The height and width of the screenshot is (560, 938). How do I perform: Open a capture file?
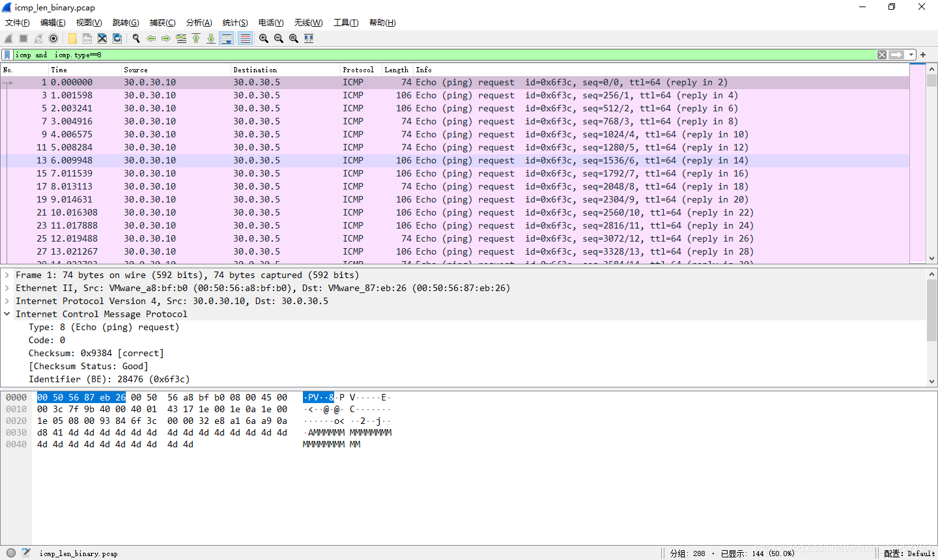(x=72, y=38)
